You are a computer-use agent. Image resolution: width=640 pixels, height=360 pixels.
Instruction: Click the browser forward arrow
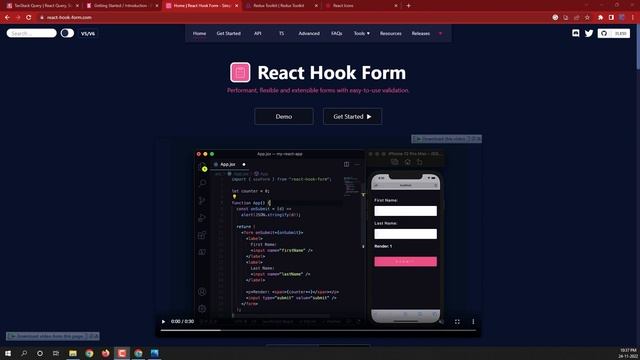[18, 17]
